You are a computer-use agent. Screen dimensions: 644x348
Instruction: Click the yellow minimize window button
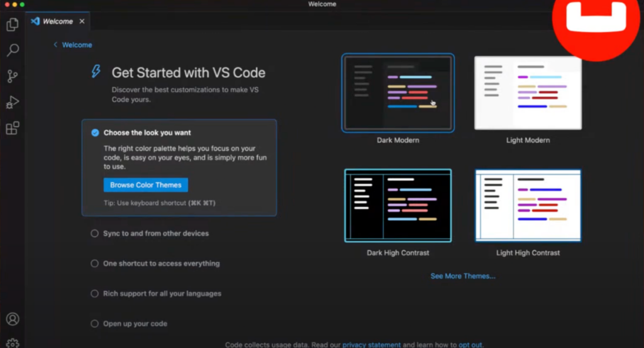click(14, 4)
